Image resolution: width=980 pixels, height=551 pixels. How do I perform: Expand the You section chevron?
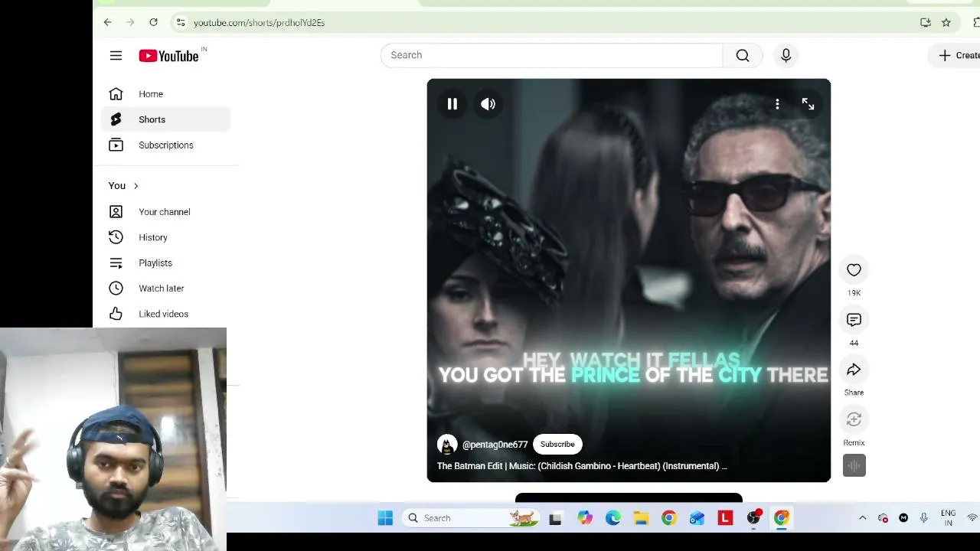coord(136,186)
